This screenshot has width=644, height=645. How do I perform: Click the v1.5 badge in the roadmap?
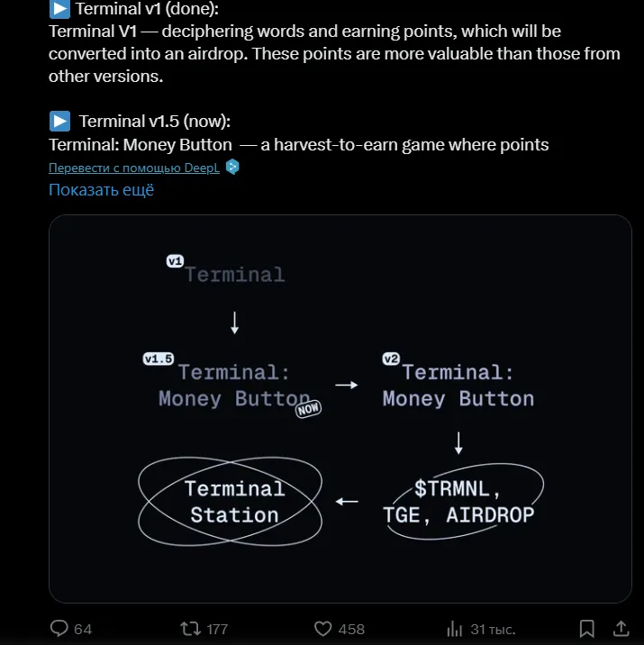159,359
